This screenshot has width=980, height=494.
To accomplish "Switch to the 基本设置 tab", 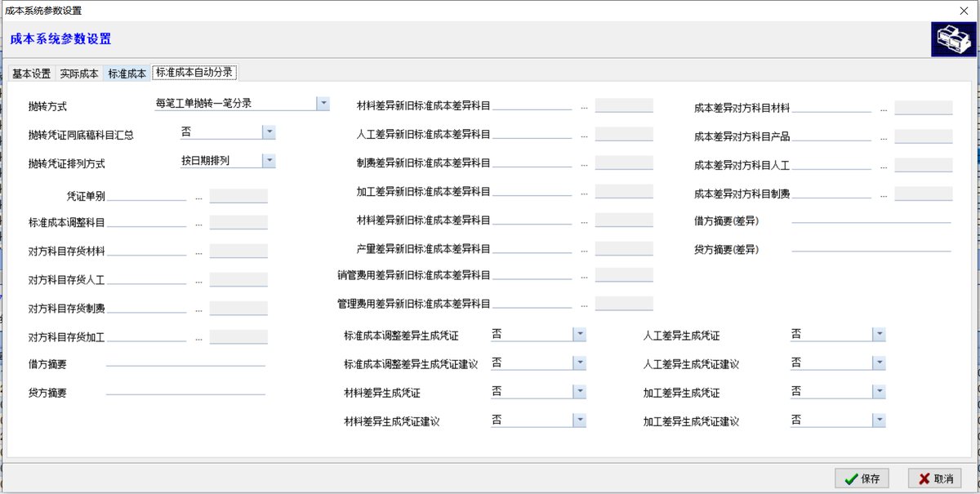I will 31,73.
